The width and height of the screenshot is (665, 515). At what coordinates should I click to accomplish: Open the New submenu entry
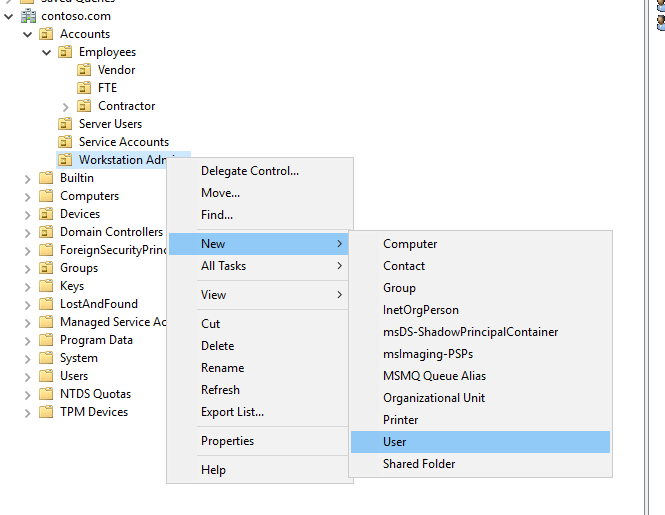tap(259, 244)
